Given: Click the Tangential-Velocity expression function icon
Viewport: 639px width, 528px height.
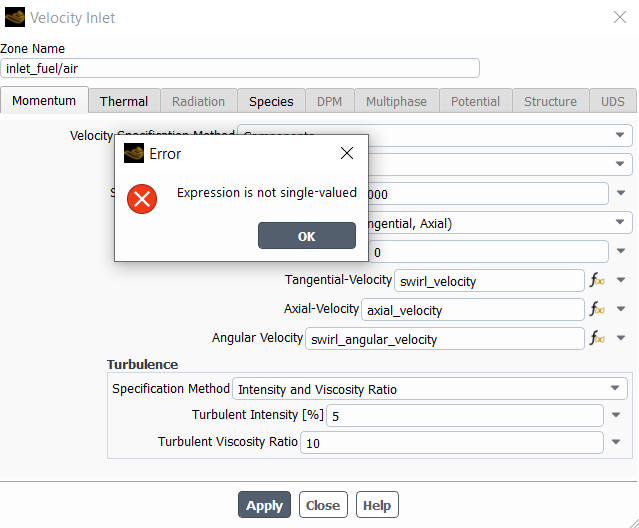Looking at the screenshot, I should (x=598, y=281).
